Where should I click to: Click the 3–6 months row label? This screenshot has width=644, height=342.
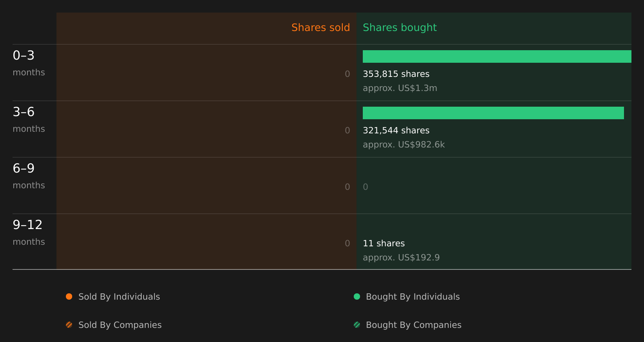pos(29,119)
